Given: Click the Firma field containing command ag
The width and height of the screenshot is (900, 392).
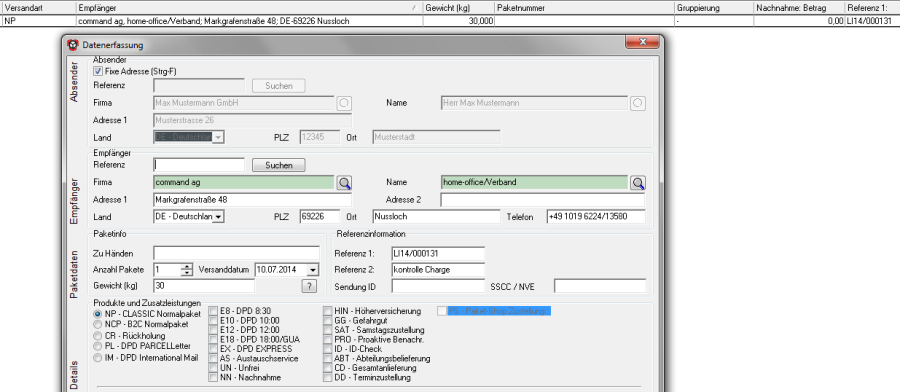Looking at the screenshot, I should 244,183.
